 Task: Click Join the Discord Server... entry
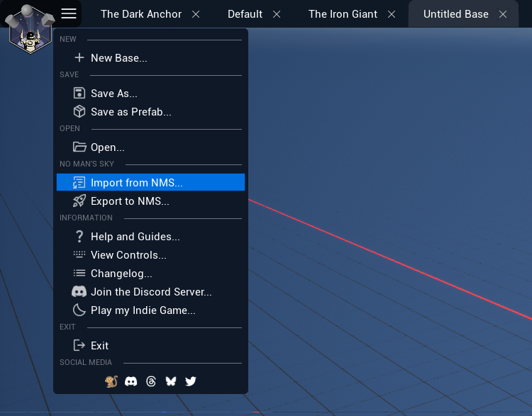click(150, 292)
